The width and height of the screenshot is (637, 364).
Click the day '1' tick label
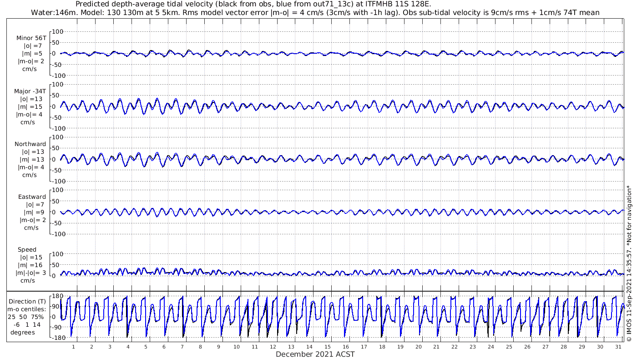point(73,347)
